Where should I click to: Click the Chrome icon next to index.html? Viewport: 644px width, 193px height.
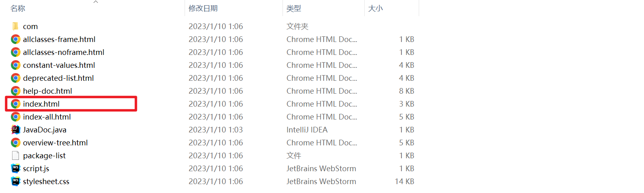pos(15,104)
